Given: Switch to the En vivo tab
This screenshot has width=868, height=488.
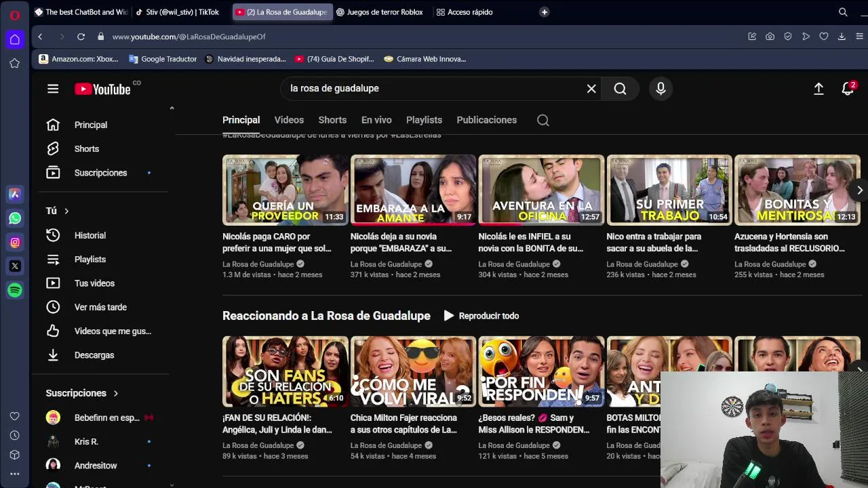Looking at the screenshot, I should (376, 120).
